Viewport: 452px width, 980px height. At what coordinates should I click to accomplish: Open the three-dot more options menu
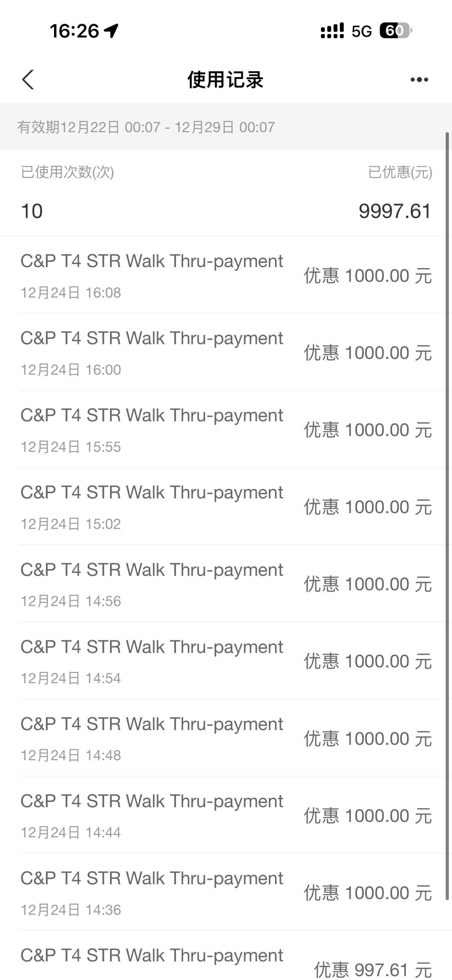419,79
